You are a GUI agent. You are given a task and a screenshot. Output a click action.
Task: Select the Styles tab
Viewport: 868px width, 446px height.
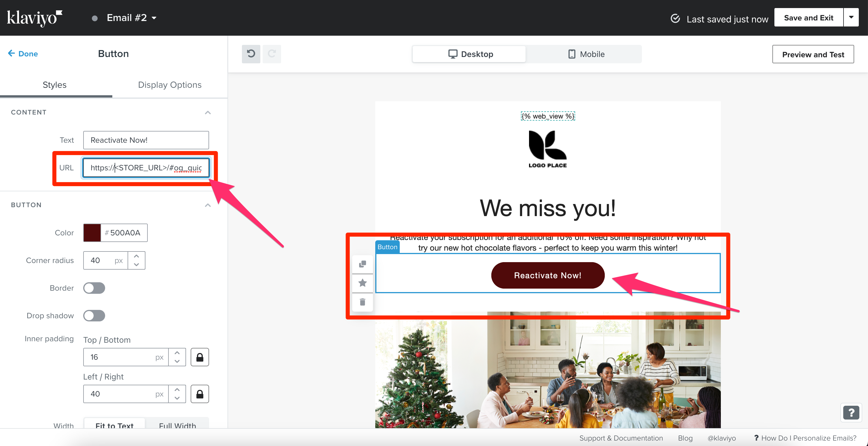[55, 85]
